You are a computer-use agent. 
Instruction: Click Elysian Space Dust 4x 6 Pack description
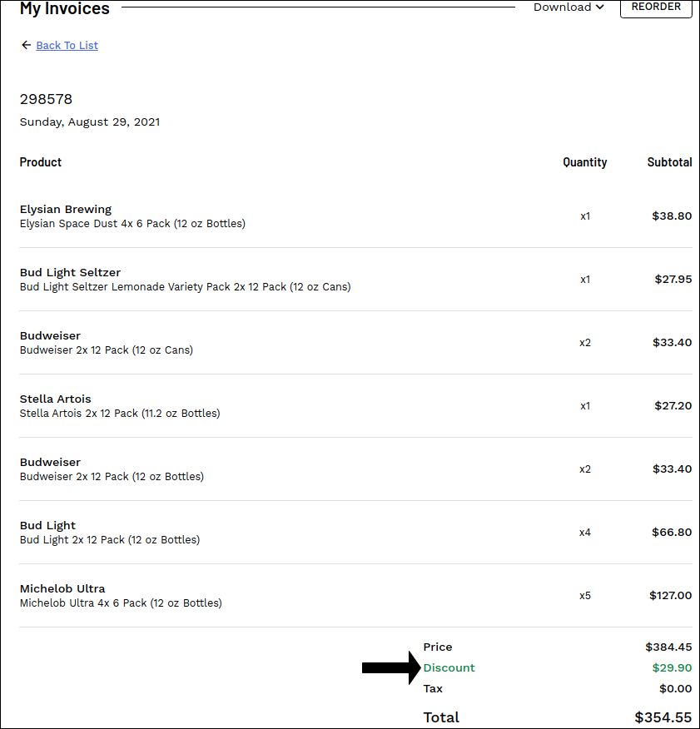132,224
